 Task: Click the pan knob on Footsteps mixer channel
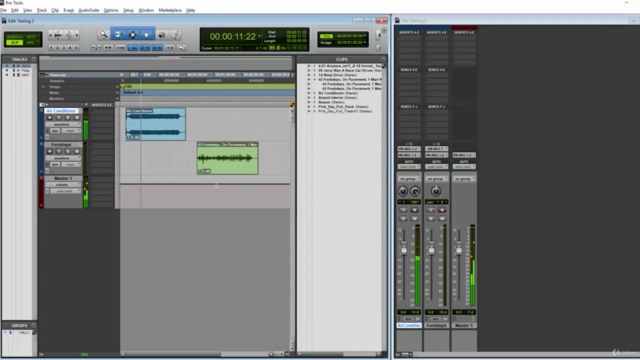(x=436, y=191)
